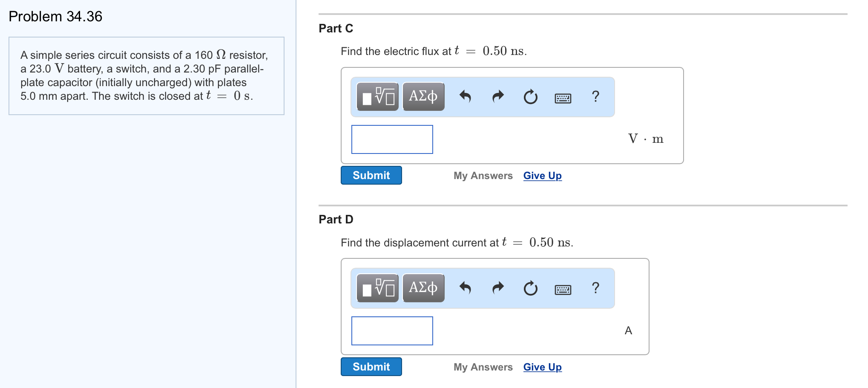Open the on-screen keyboard in Part C
The height and width of the screenshot is (388, 868).
click(562, 98)
